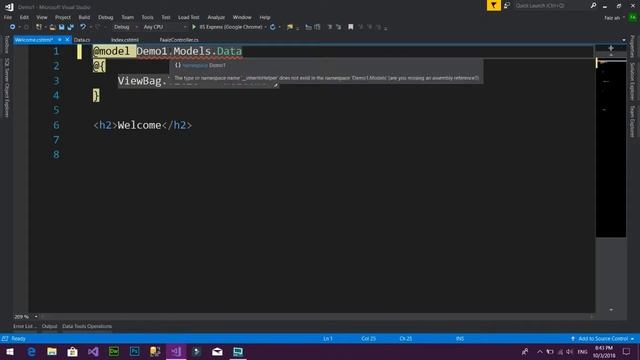Click the feedback icon beside Quick Launch
Image resolution: width=640 pixels, height=360 pixels.
click(x=507, y=5)
